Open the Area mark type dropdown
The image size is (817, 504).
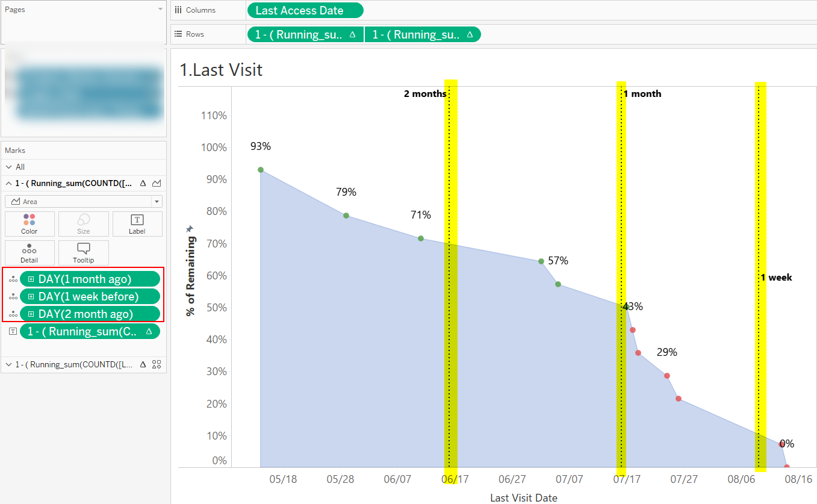[156, 201]
